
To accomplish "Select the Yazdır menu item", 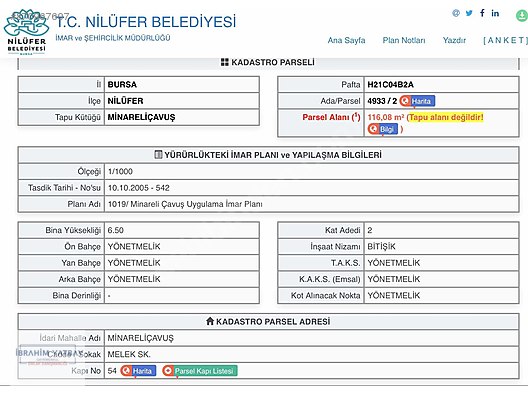I will click(x=454, y=40).
